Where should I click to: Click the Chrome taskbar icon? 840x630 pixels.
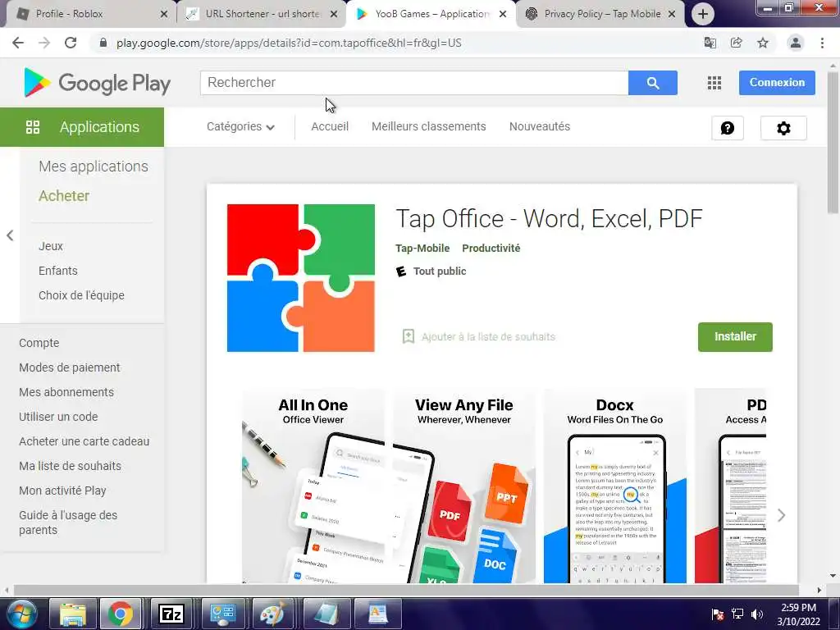[x=121, y=614]
